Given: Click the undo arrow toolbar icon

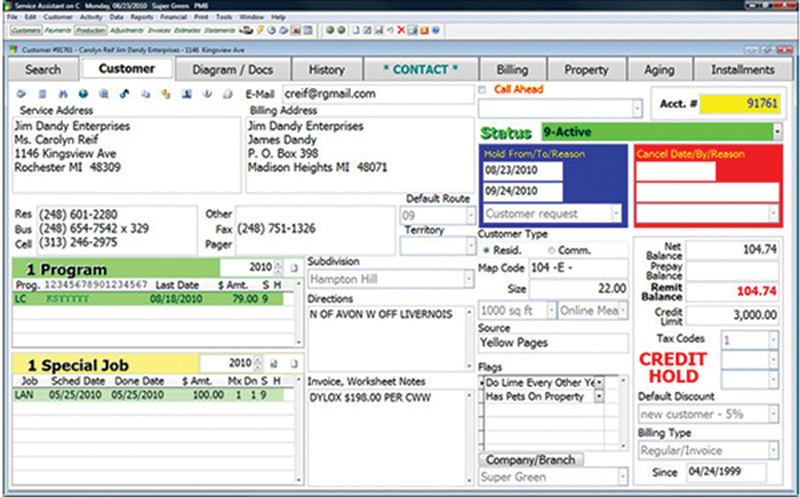Looking at the screenshot, I should [390, 31].
